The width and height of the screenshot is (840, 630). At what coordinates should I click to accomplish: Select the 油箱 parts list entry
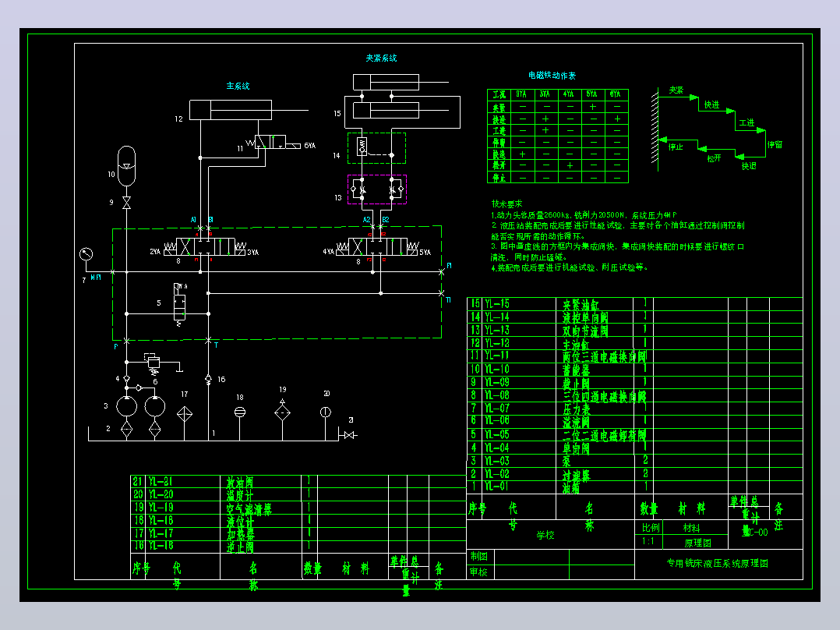click(571, 487)
